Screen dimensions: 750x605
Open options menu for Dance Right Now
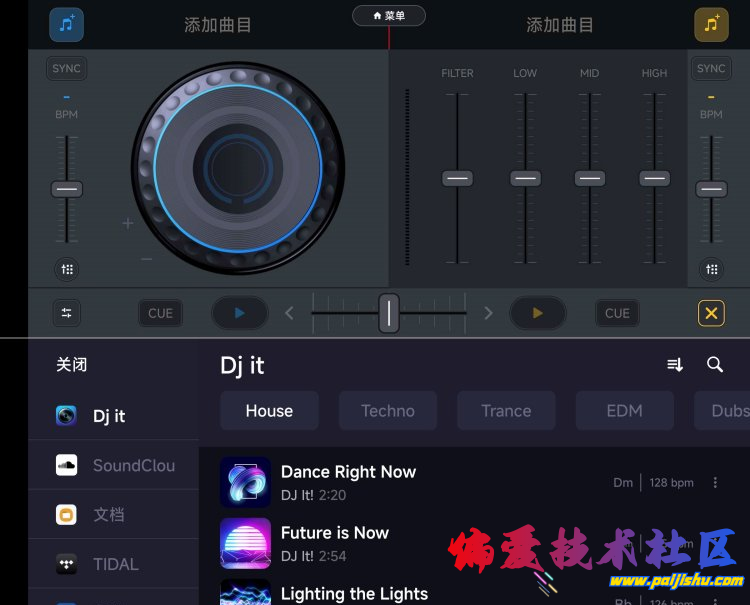[715, 483]
